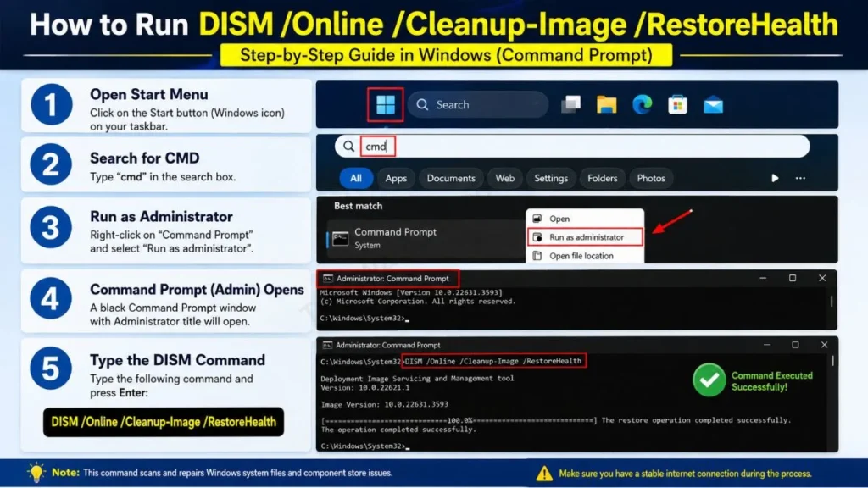Choose Open from the context menu
The image size is (868, 488).
pyautogui.click(x=585, y=219)
